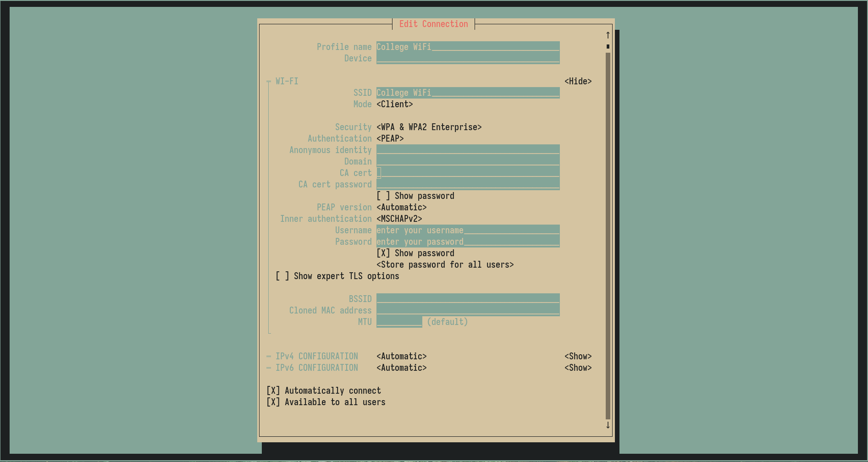This screenshot has width=868, height=462.
Task: Hide the WI-FI section details
Action: pyautogui.click(x=578, y=81)
